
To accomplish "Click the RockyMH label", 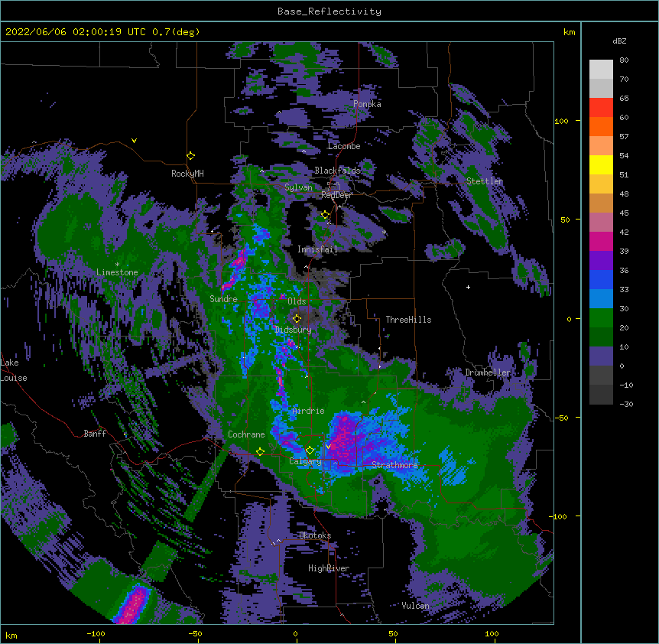I will (x=187, y=174).
